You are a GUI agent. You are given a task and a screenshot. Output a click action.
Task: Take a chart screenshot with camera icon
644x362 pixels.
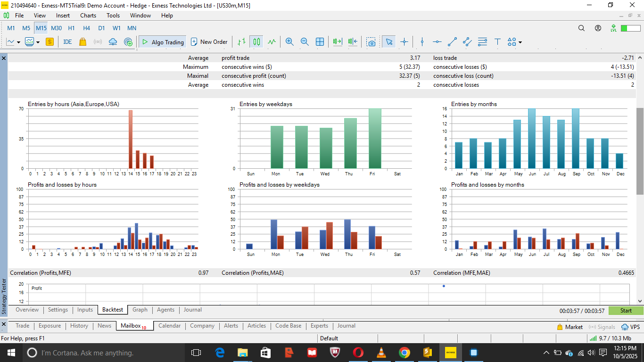(372, 42)
